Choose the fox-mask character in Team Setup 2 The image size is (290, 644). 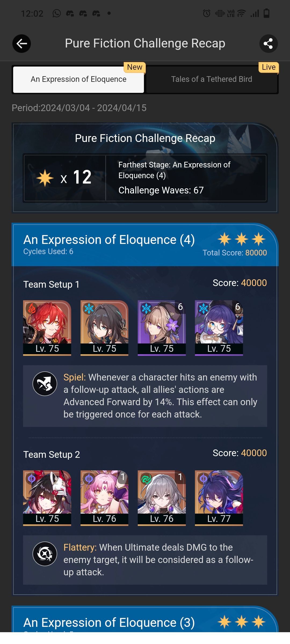coord(47,498)
